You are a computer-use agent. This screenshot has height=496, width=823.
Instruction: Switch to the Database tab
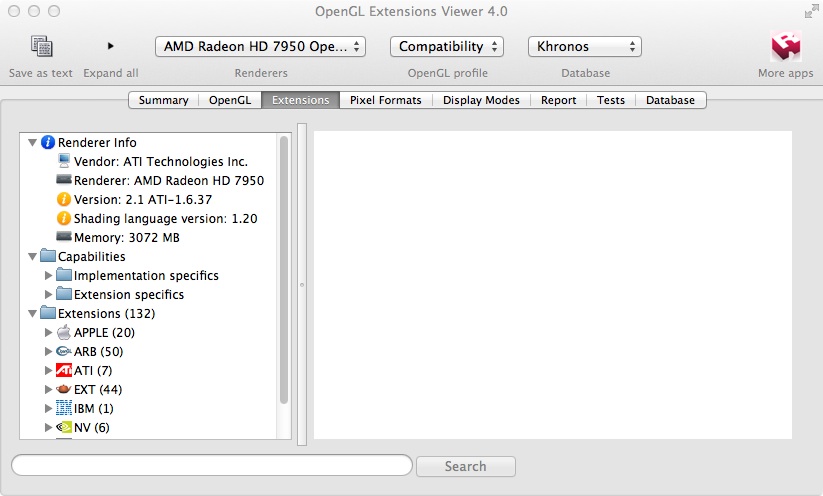pos(670,100)
